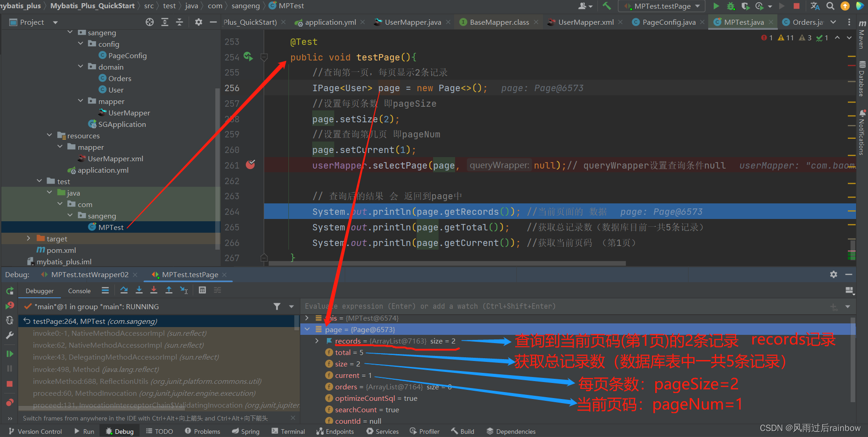Open Version Control tool window

[35, 432]
